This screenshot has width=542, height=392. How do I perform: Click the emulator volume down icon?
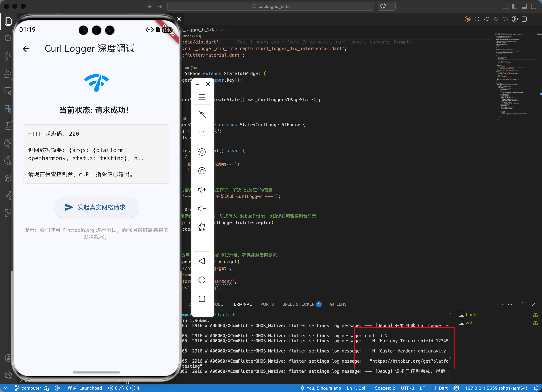click(x=202, y=209)
